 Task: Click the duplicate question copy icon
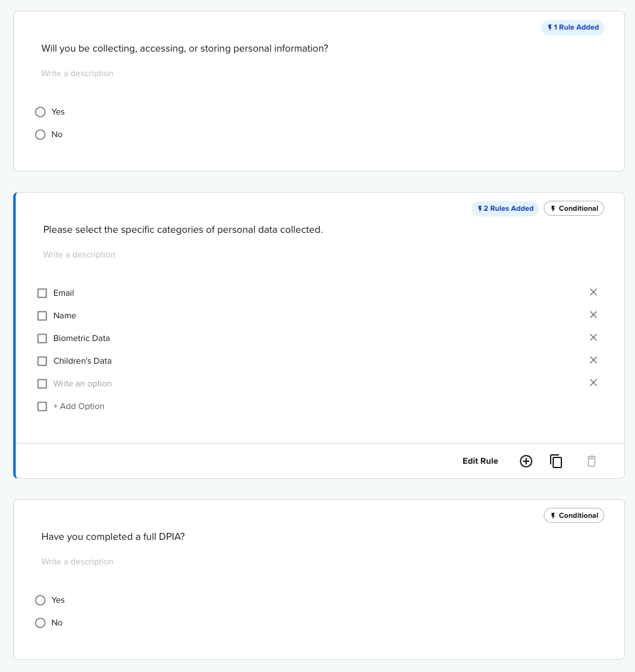coord(556,461)
